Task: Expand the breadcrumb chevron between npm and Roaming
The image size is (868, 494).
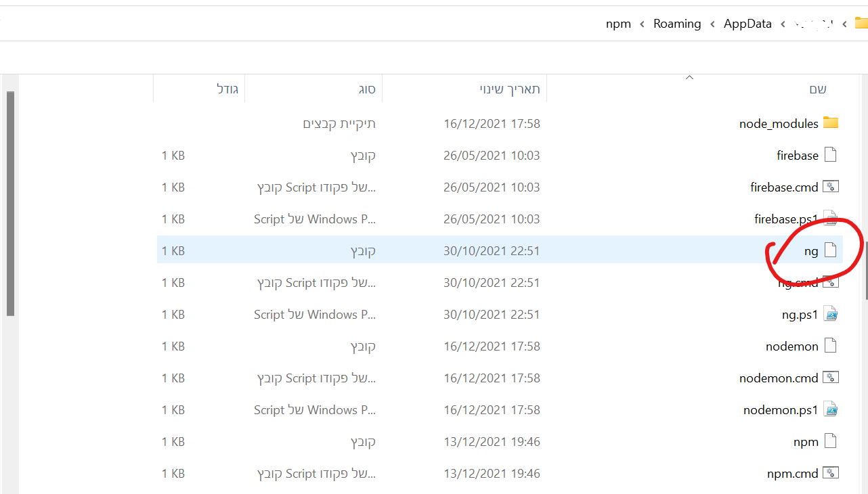Action: [x=643, y=24]
